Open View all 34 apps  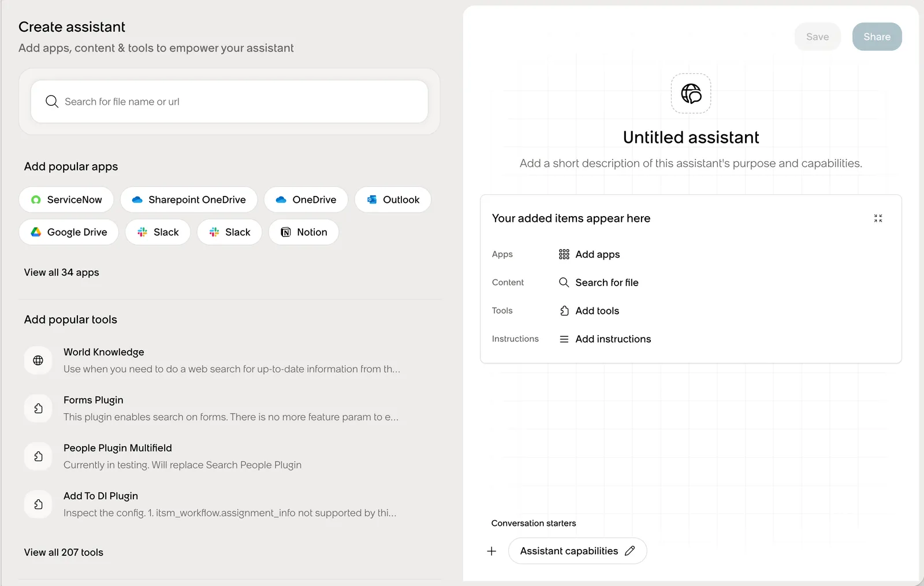point(61,272)
